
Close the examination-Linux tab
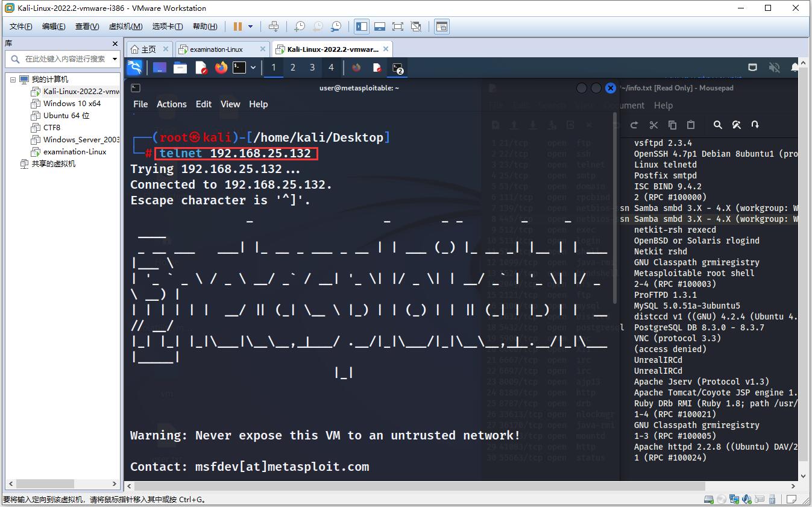coord(263,49)
